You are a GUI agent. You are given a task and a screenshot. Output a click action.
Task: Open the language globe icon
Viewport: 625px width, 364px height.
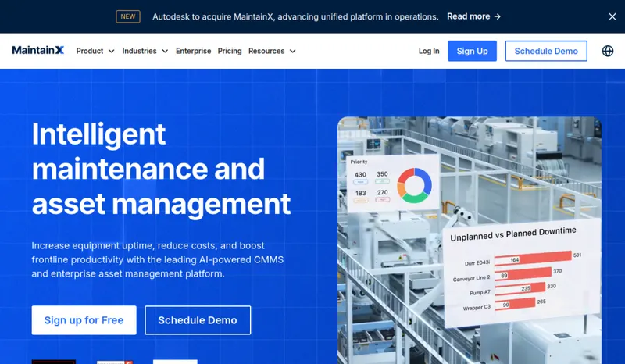tap(608, 51)
